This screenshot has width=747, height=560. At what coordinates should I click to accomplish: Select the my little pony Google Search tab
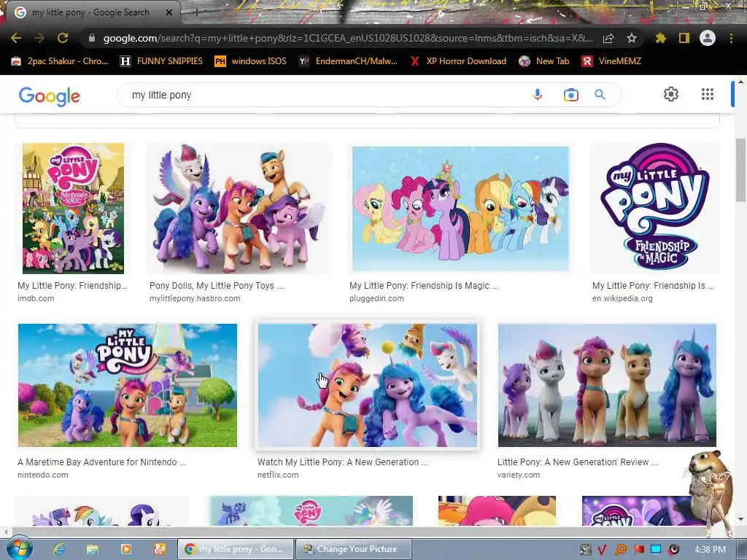click(x=90, y=12)
